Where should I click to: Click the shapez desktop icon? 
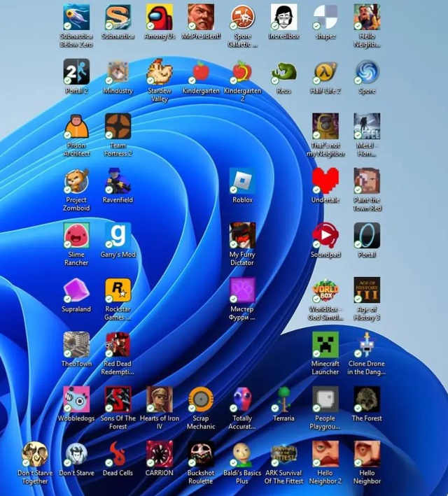(x=325, y=17)
